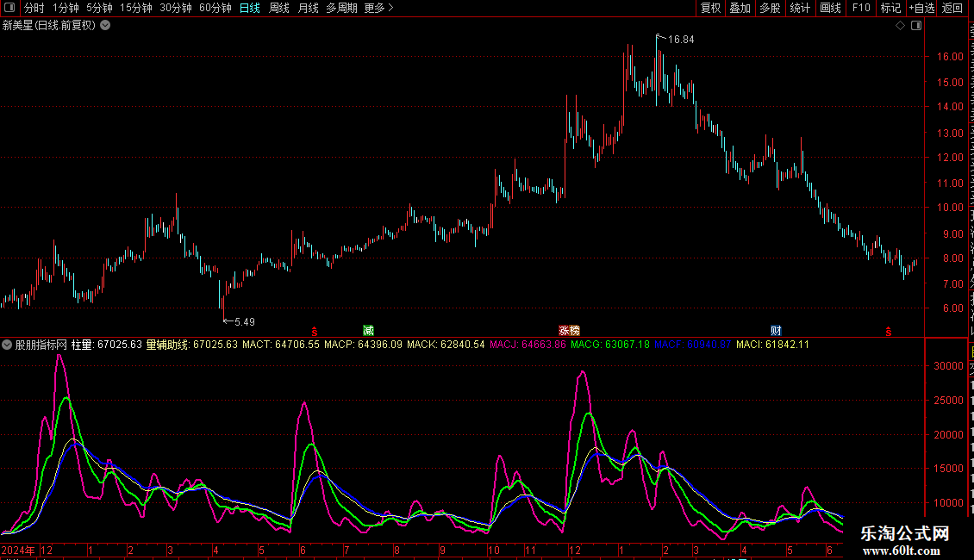The image size is (974, 560).
Task: Switch to 日线 daily chart
Action: click(250, 8)
